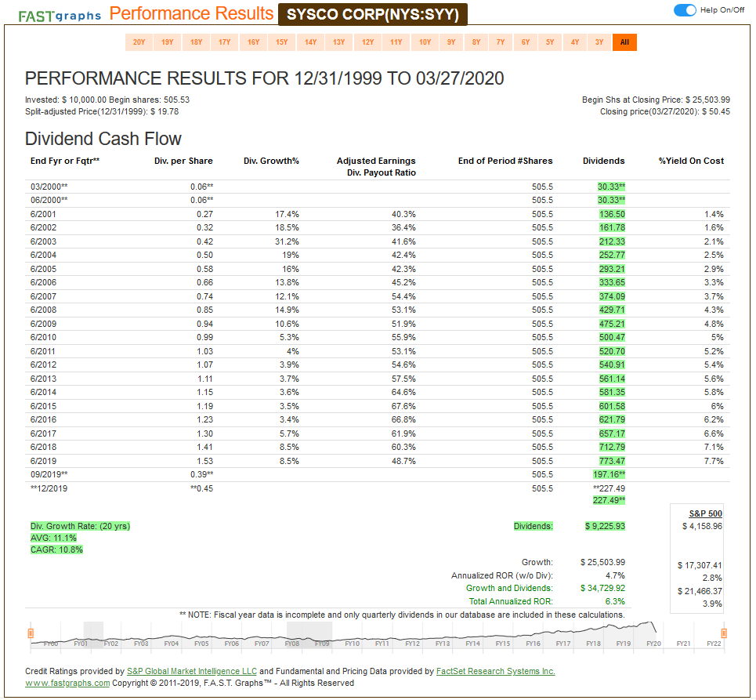Screen dimensions: 756x700
Task: Select the 19Y period tab
Action: (168, 42)
